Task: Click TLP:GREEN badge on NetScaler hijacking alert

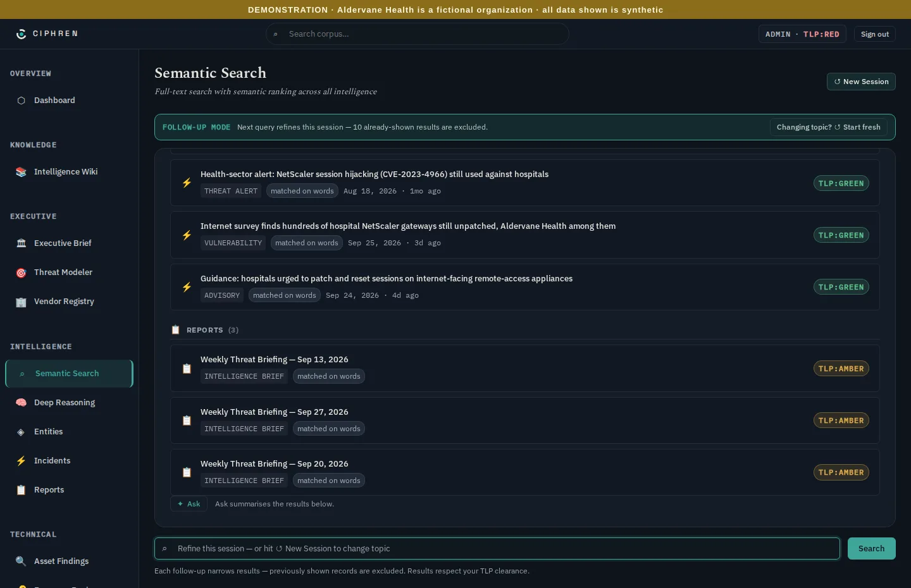Action: [841, 183]
